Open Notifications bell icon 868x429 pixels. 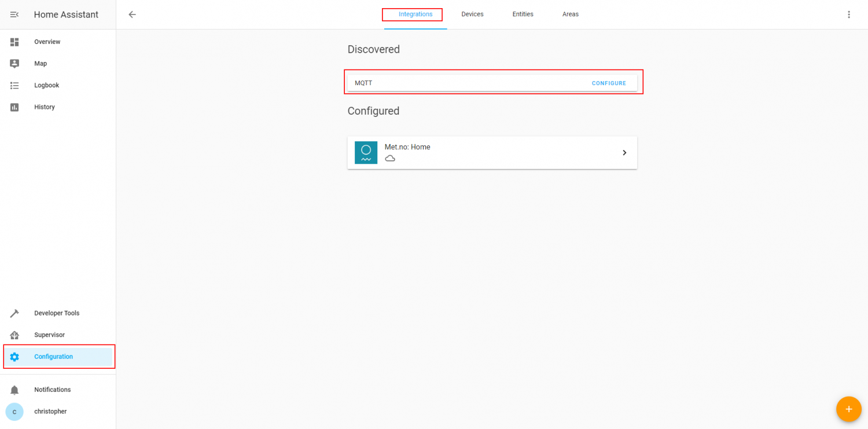[x=14, y=389]
